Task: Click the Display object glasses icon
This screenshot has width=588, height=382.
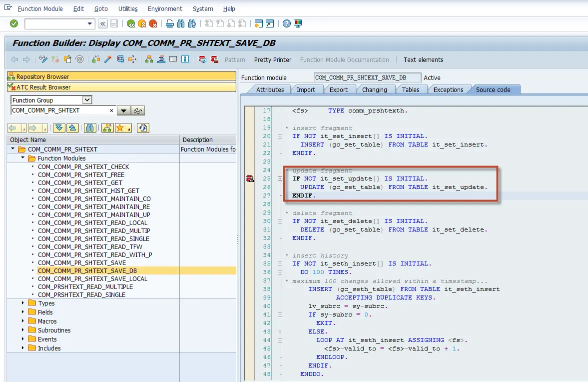Action: 138,110
